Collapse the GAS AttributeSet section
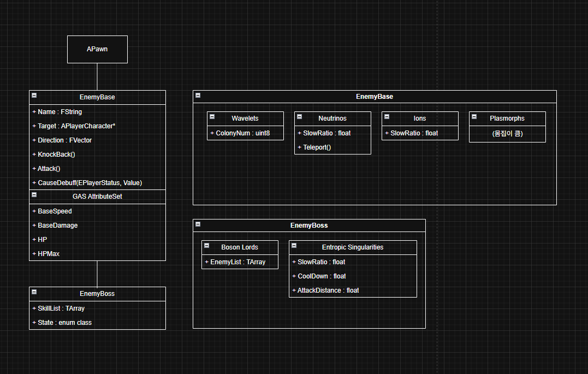The image size is (588, 374). tap(34, 195)
